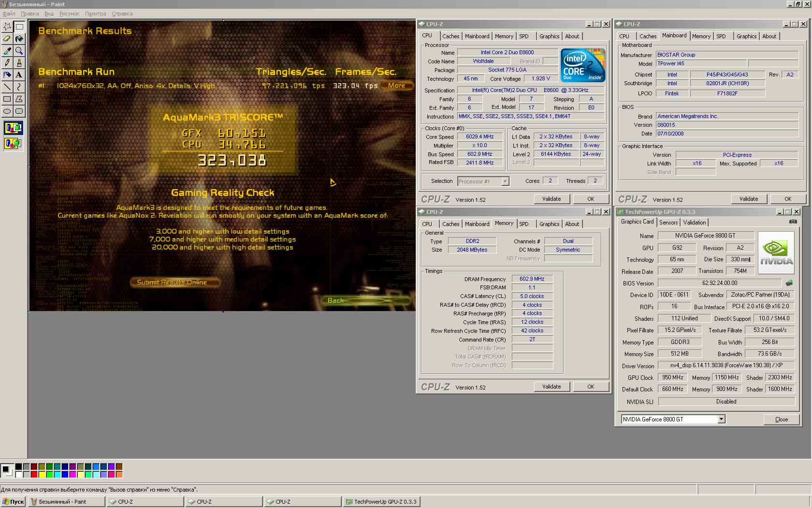Select the rectangular Select tool in Paint
Screen dimensions: 812x508
click(x=19, y=26)
